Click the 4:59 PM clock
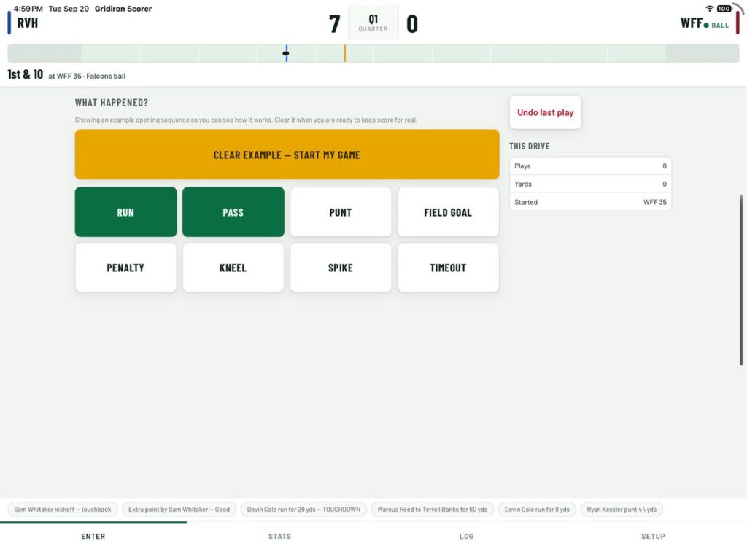The height and width of the screenshot is (560, 747). click(x=28, y=9)
